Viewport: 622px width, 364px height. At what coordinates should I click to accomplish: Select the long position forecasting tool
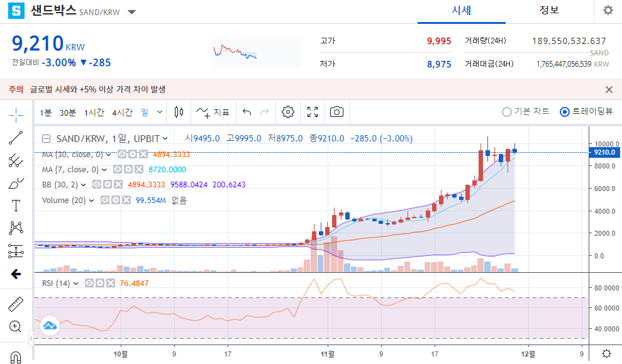tap(16, 251)
